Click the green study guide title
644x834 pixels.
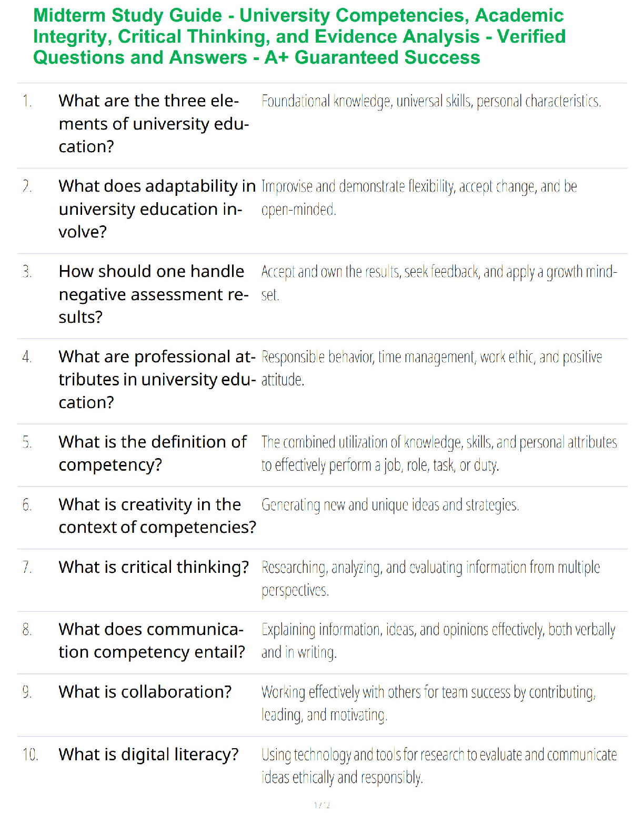point(299,36)
